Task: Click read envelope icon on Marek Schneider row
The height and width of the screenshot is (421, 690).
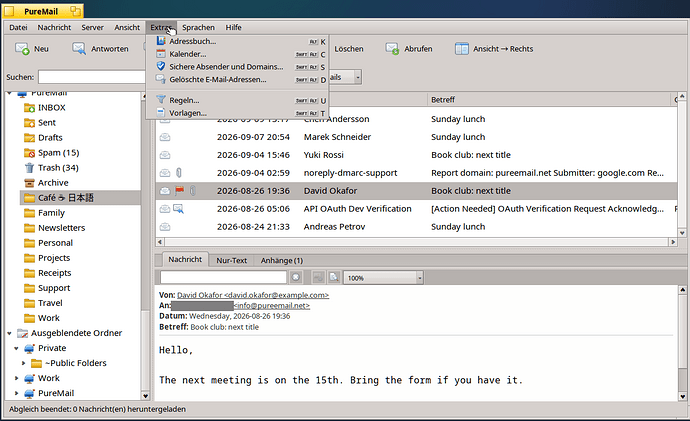Action: pos(165,137)
